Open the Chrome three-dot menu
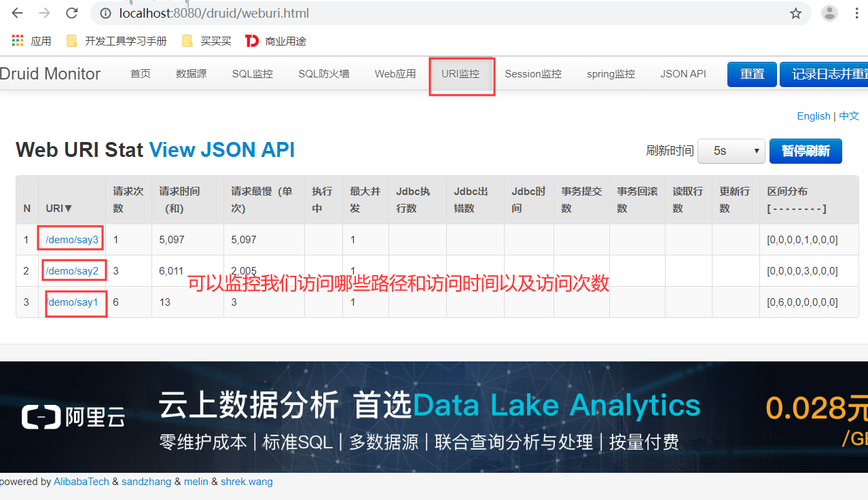The height and width of the screenshot is (500, 868). (x=857, y=13)
